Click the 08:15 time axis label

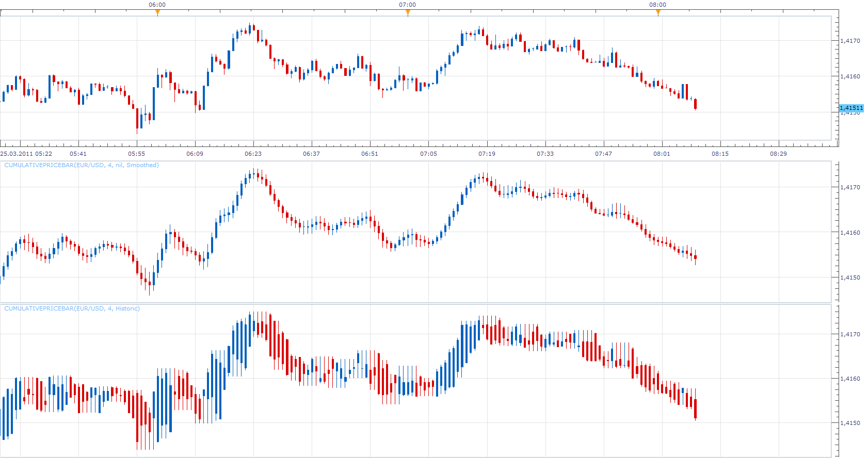click(x=720, y=154)
